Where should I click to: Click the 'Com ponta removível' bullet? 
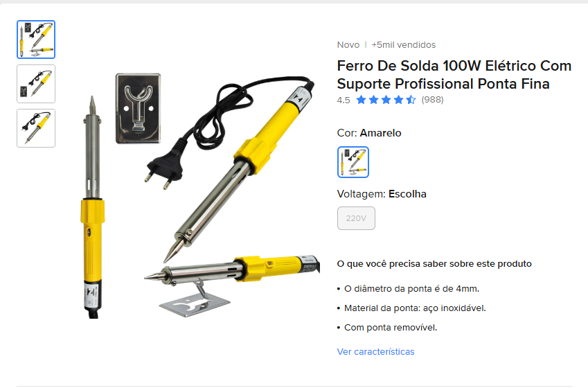391,327
